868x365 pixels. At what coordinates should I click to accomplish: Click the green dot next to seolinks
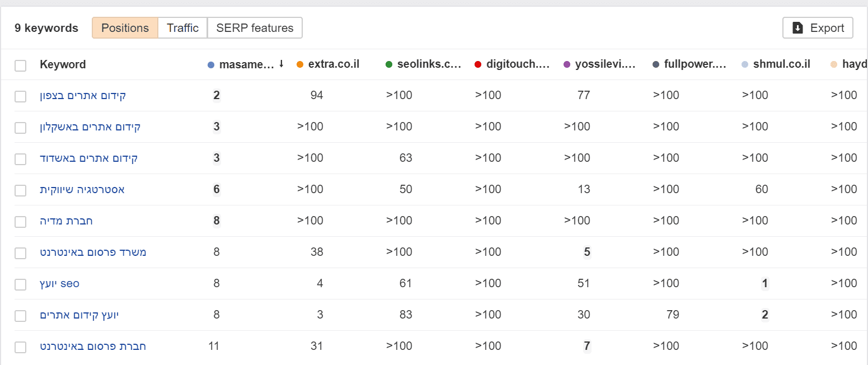coord(389,65)
